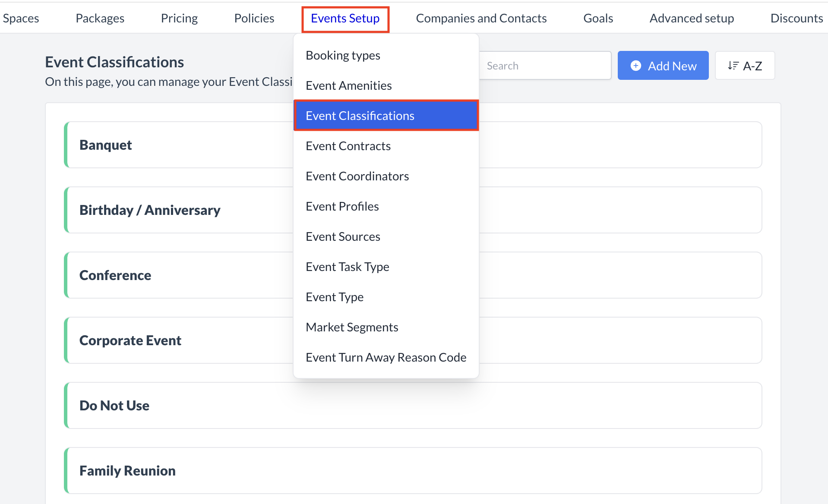Viewport: 828px width, 504px height.
Task: Open Event Contracts from the dropdown
Action: click(x=348, y=146)
